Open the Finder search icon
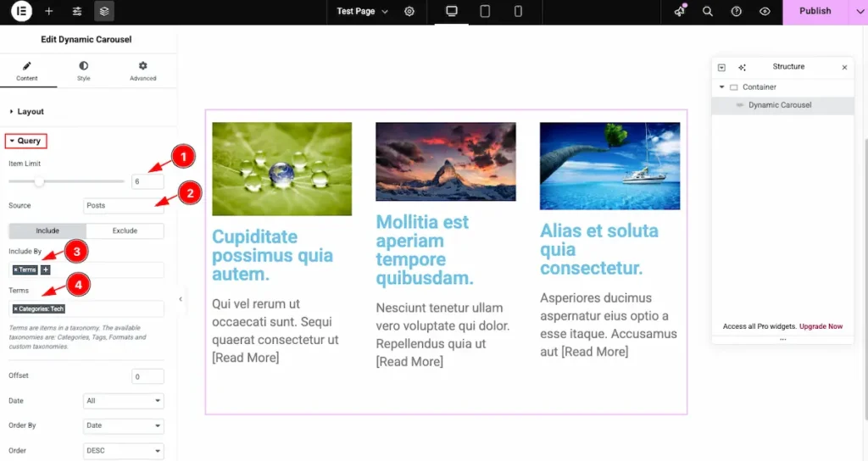 click(x=708, y=12)
